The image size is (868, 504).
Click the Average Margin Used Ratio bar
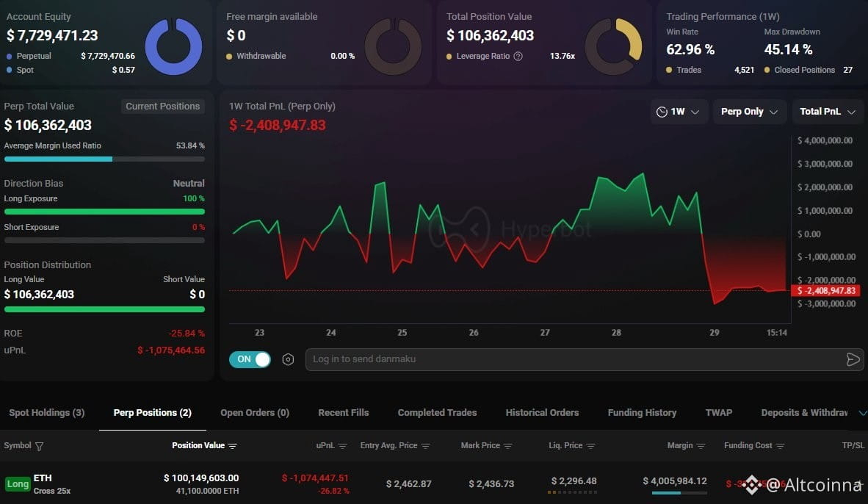[x=104, y=159]
